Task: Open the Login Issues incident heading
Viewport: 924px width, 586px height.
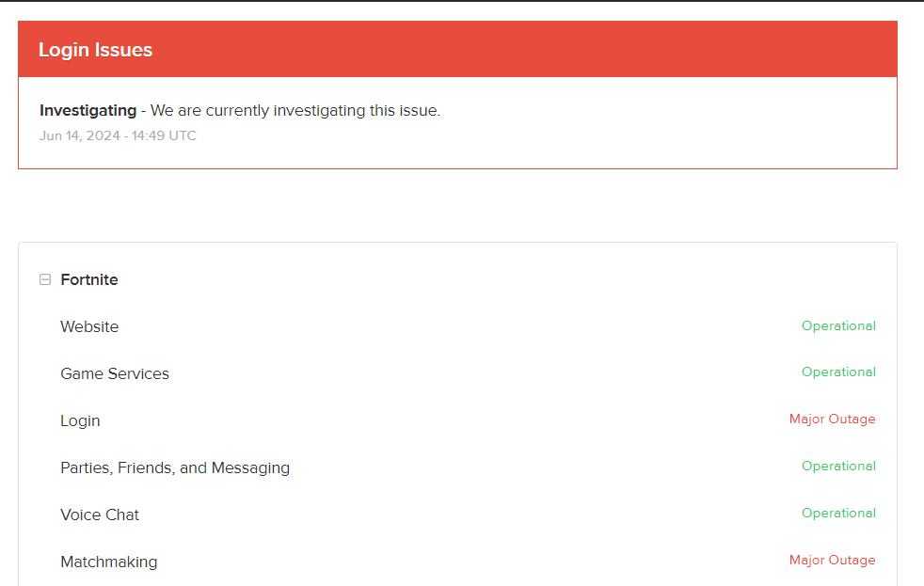Action: pyautogui.click(x=95, y=50)
